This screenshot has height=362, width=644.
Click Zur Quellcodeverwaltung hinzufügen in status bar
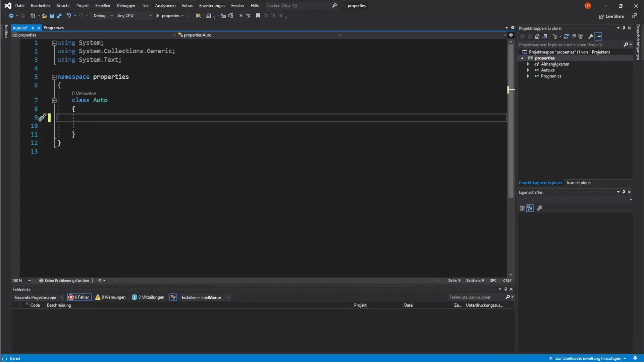[x=588, y=358]
